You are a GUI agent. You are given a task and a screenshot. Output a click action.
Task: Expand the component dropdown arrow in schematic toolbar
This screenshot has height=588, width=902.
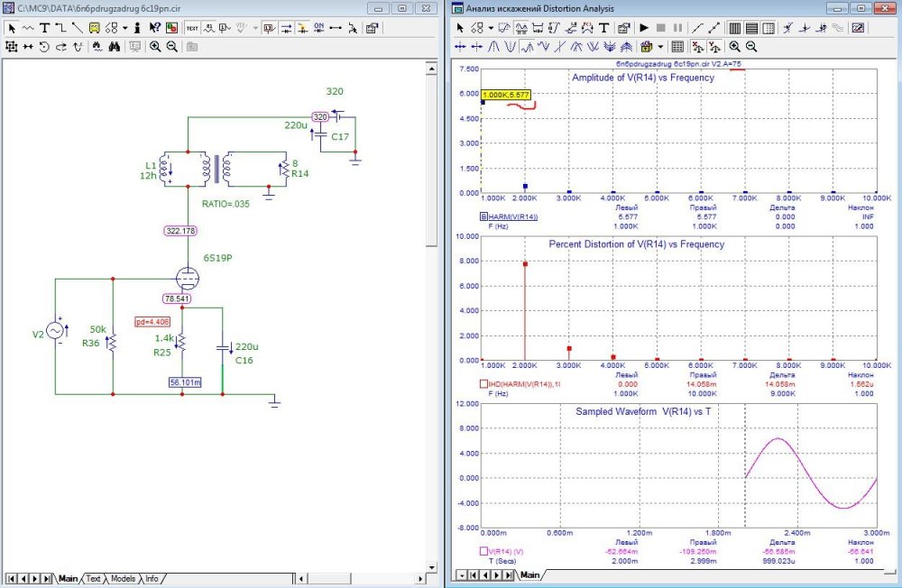click(124, 28)
